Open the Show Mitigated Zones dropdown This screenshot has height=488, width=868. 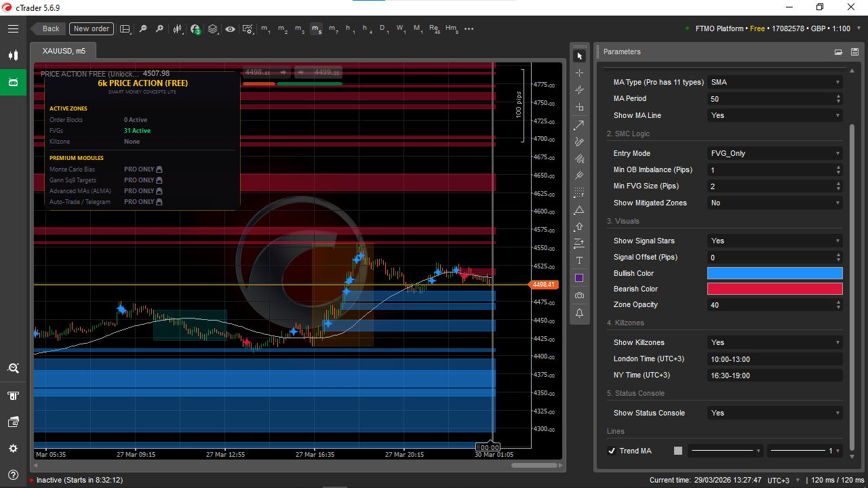(x=774, y=203)
